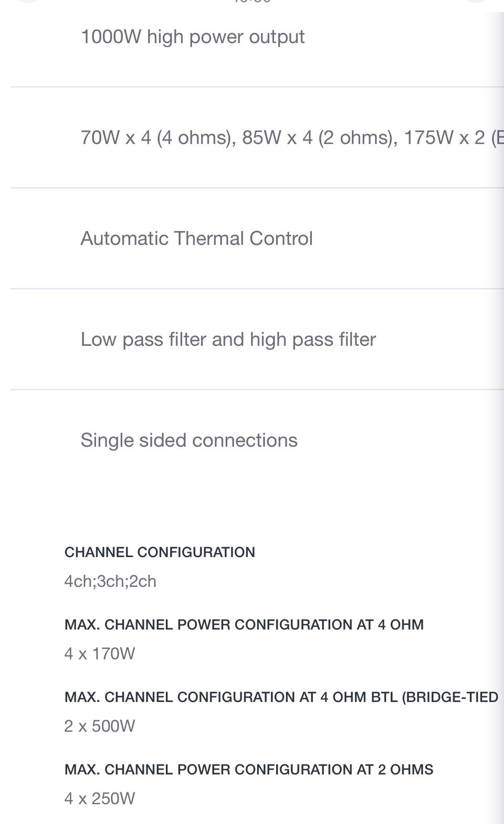
Task: Select the "Automatic Thermal Control" feature
Action: tap(196, 239)
